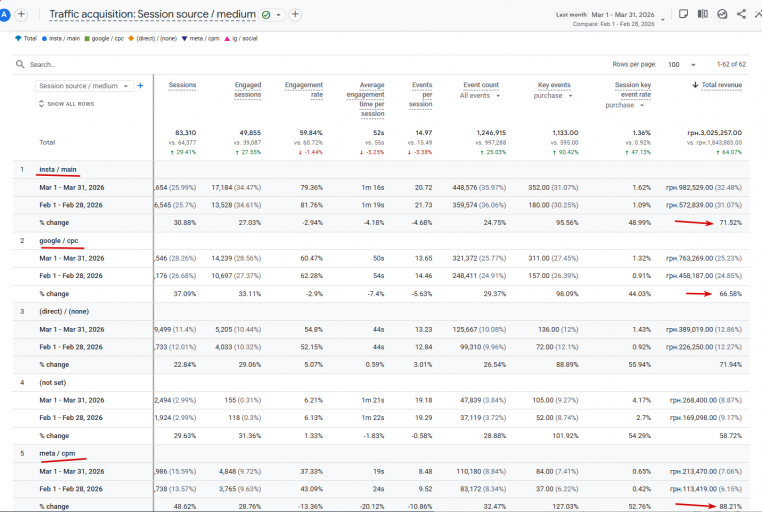The image size is (762, 512).
Task: Expand the Rows per page dropdown
Action: (x=682, y=65)
